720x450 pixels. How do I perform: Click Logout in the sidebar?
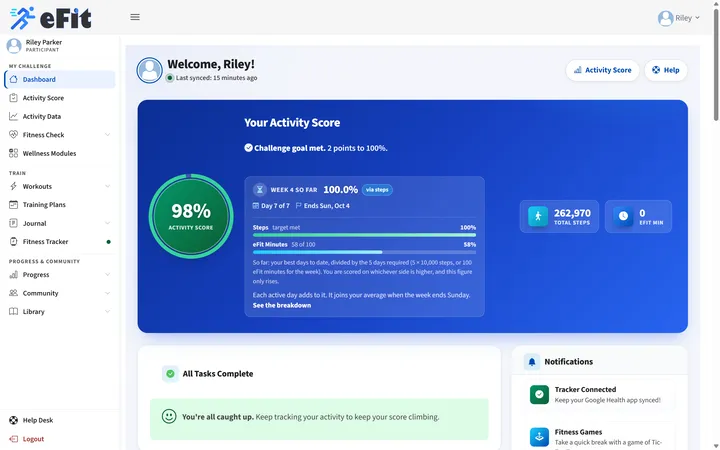60,439
